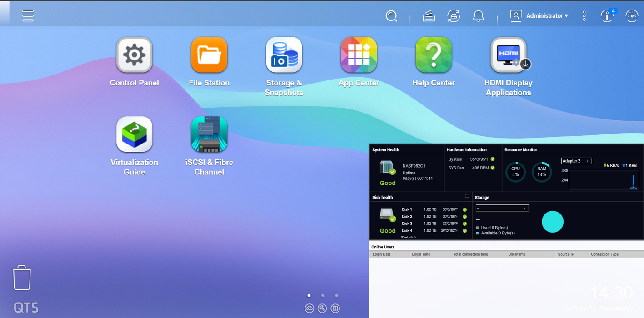This screenshot has width=644, height=318.
Task: Select Disk 4 row
Action: (x=434, y=230)
